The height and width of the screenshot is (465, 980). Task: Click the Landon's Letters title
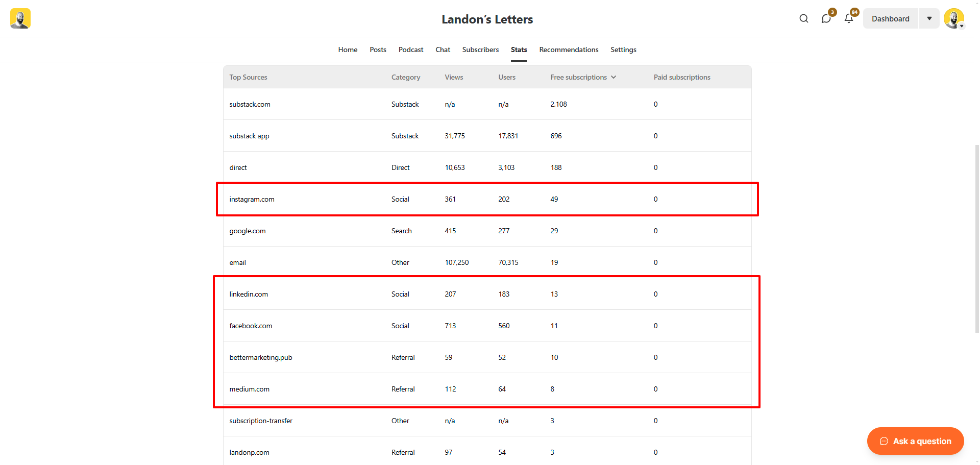tap(487, 19)
